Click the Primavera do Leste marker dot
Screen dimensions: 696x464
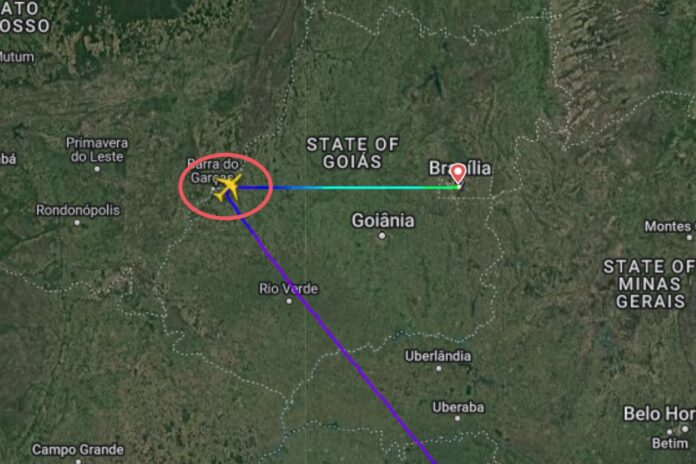click(x=97, y=169)
